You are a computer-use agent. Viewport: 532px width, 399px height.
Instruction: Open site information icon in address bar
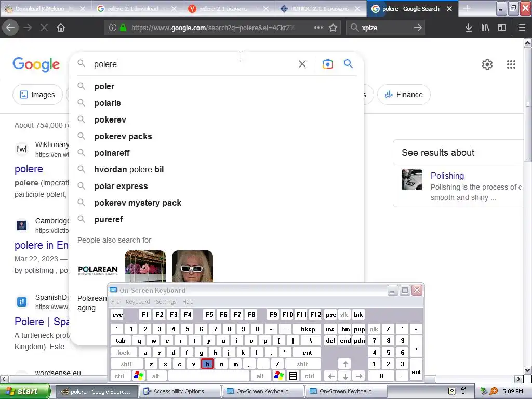113,28
